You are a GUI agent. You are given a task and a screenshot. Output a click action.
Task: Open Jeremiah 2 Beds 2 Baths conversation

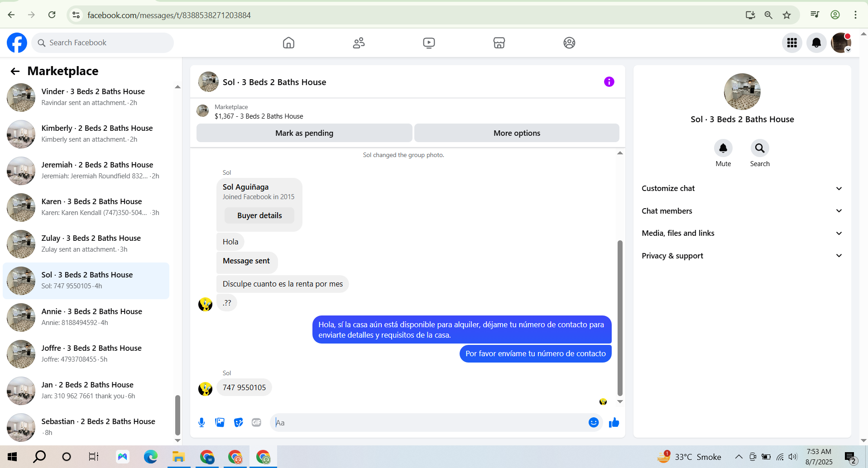coord(86,170)
